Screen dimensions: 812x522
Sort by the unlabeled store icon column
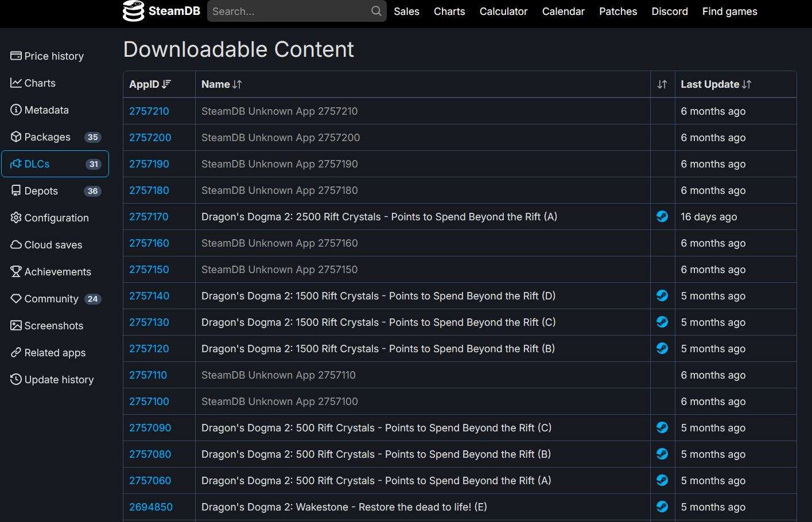click(x=662, y=84)
